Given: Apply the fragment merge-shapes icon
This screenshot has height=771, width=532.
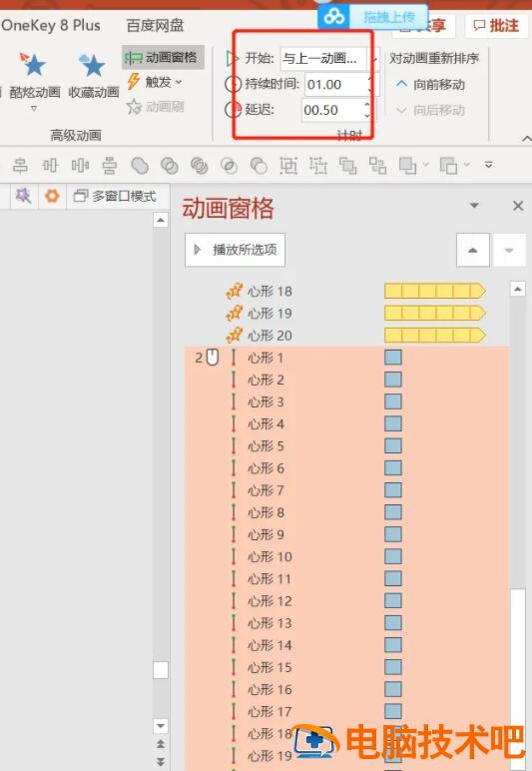Looking at the screenshot, I should pos(199,165).
